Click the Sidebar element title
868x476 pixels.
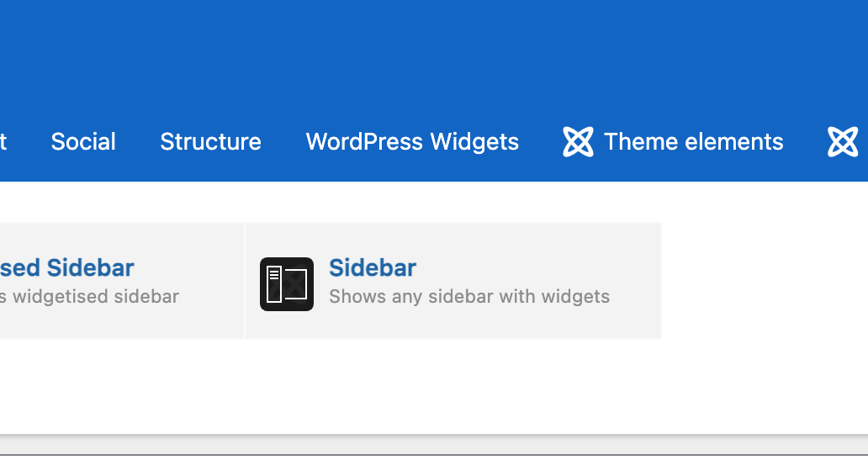[x=373, y=267]
